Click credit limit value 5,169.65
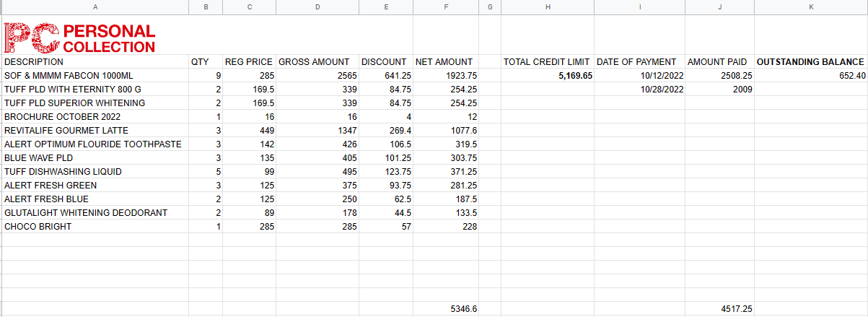 [x=548, y=76]
